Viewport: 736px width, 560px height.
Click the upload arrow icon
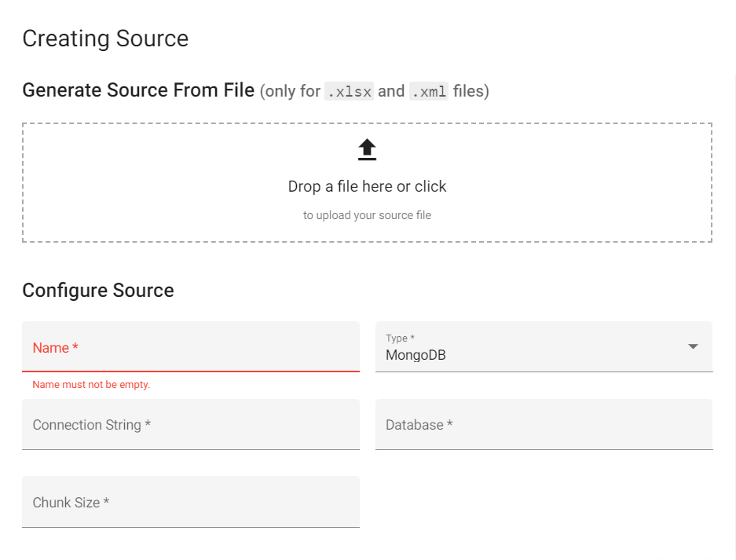367,150
